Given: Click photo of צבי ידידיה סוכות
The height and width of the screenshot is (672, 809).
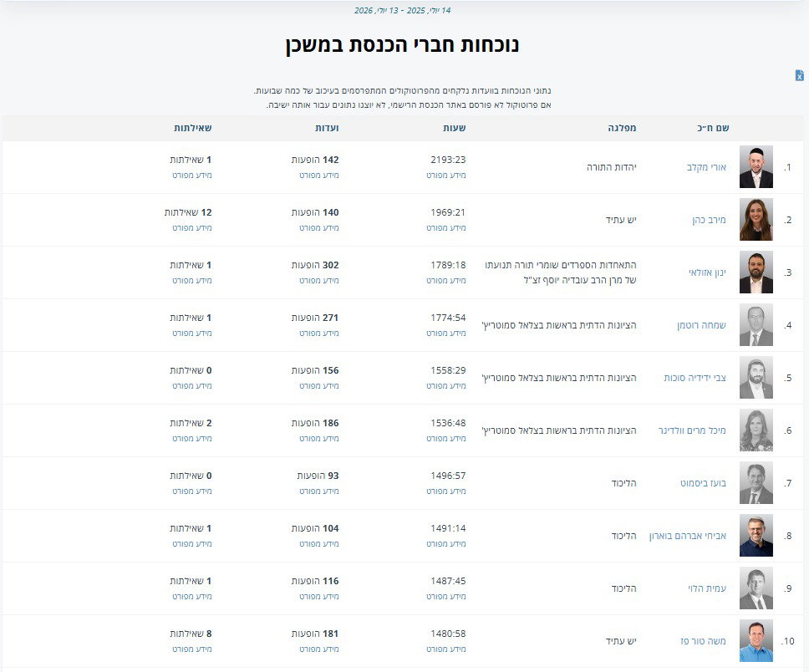Looking at the screenshot, I should pos(756,377).
